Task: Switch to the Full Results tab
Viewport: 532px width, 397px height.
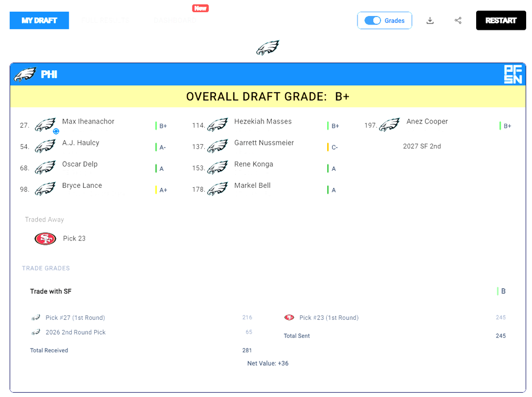Action: click(105, 20)
